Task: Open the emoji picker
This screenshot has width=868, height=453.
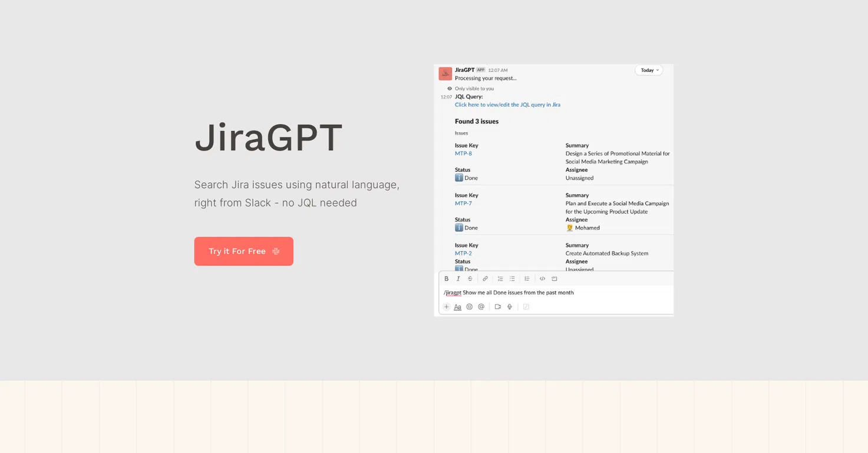Action: pos(469,307)
